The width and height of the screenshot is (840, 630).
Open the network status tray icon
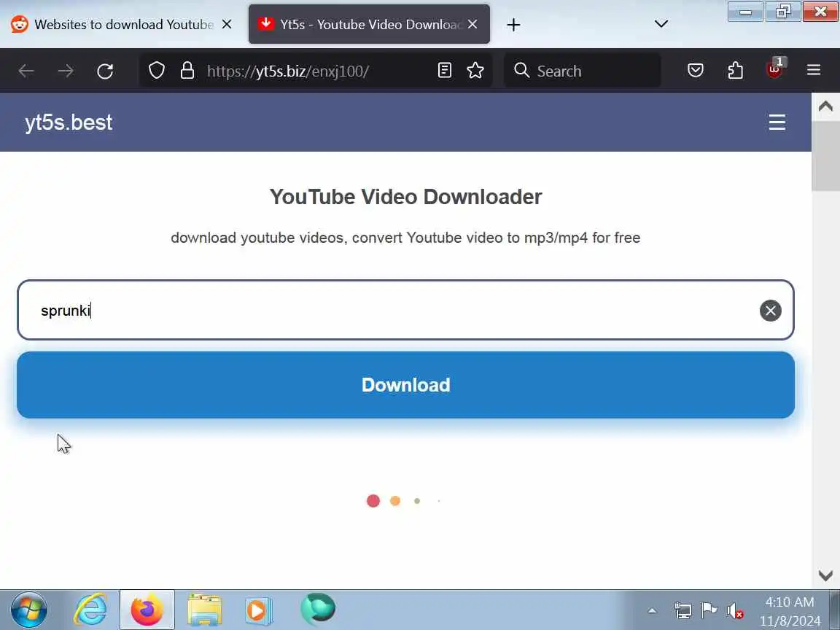[x=682, y=610]
